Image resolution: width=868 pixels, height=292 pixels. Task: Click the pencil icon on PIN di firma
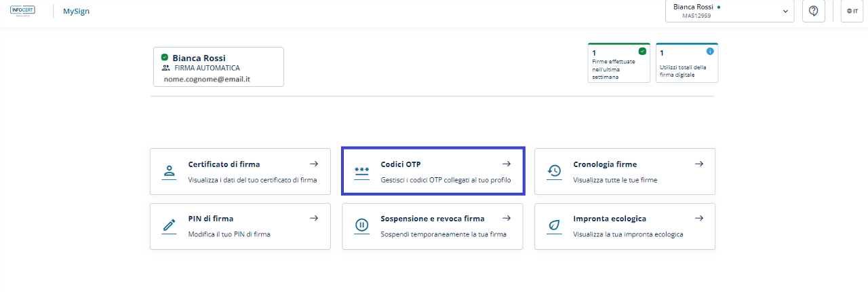pyautogui.click(x=169, y=225)
